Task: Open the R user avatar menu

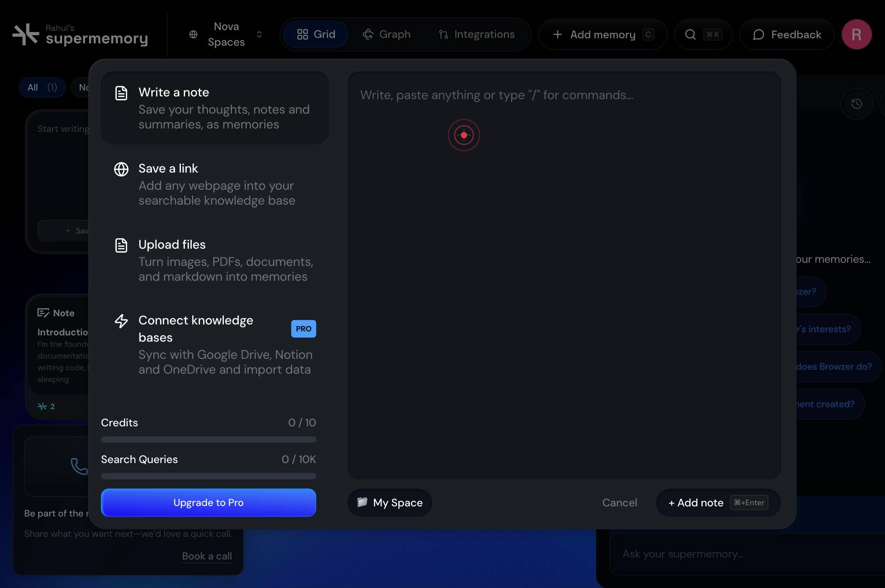Action: pyautogui.click(x=856, y=34)
